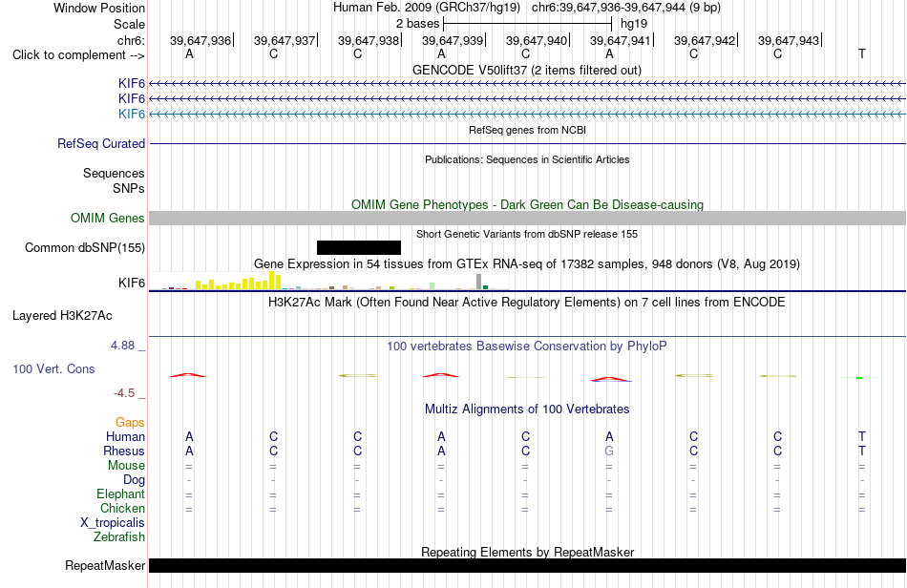Click the 39,647,943 ruler position
Viewport: 907px width, 588px height.
(789, 40)
